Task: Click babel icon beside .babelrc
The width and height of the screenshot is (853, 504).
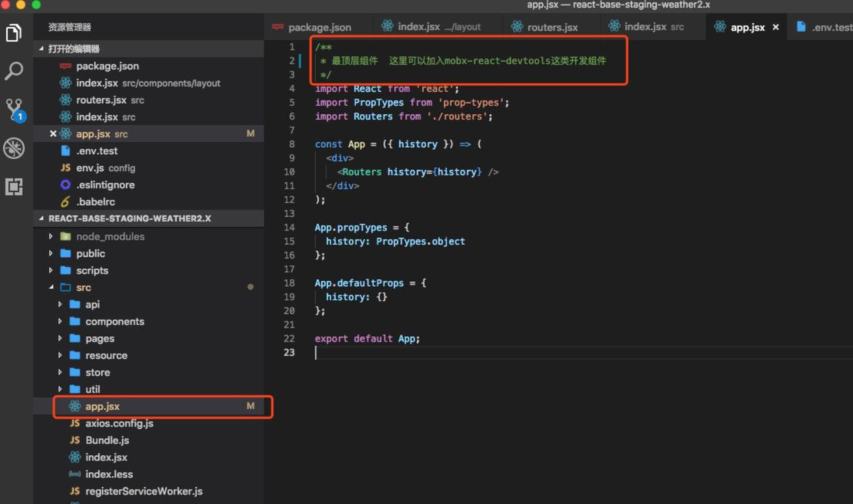Action: point(65,202)
